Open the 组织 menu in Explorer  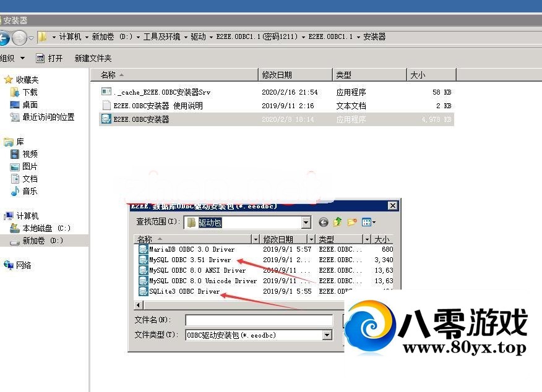11,58
